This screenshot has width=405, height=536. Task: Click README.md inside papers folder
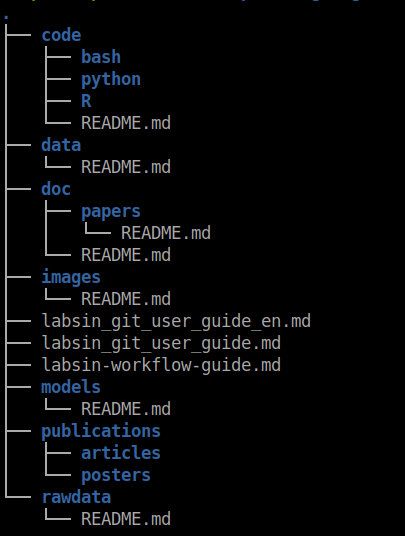point(166,233)
